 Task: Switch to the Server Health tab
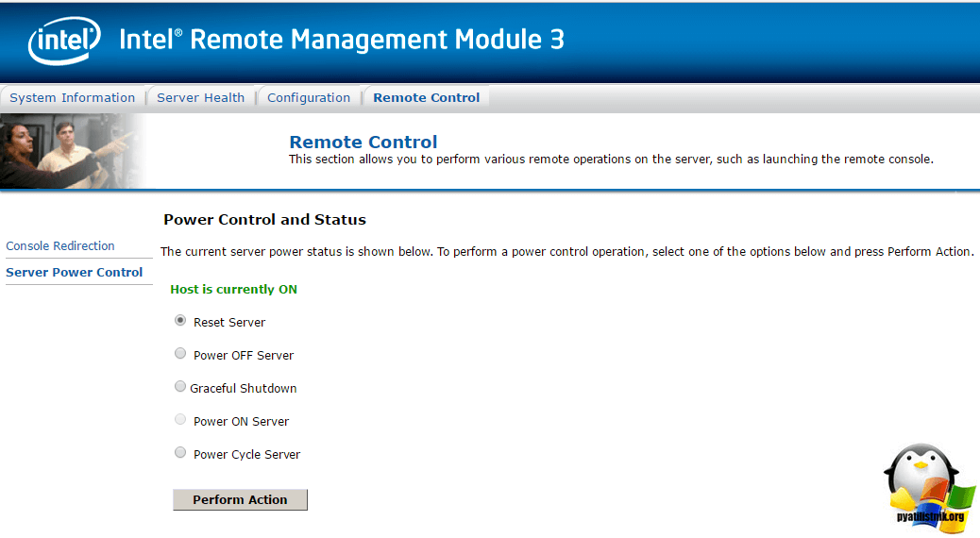(200, 97)
